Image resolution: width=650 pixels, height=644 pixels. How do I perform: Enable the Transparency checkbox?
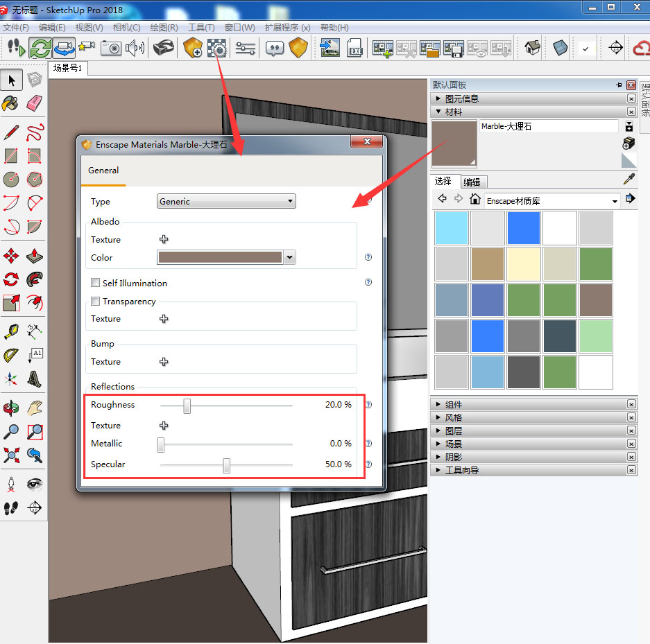[x=96, y=302]
